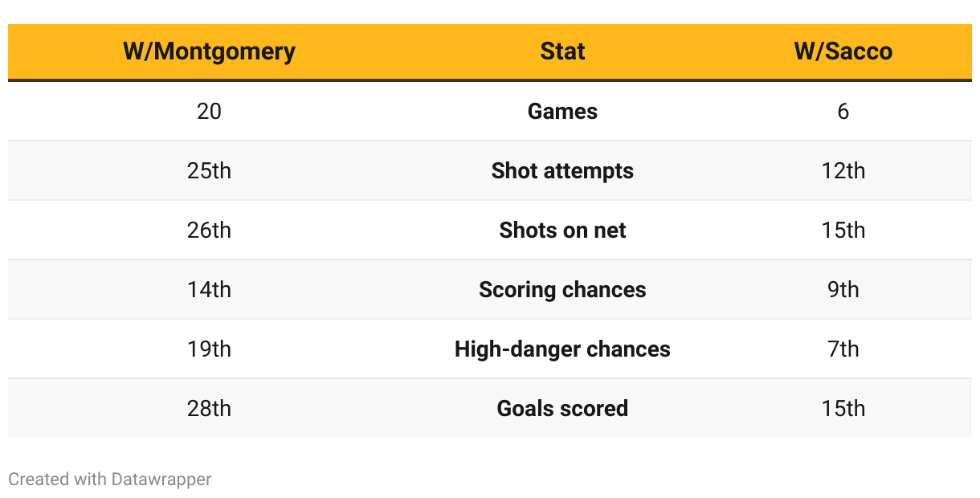The width and height of the screenshot is (980, 498).
Task: Select the Games row label
Action: 562,111
